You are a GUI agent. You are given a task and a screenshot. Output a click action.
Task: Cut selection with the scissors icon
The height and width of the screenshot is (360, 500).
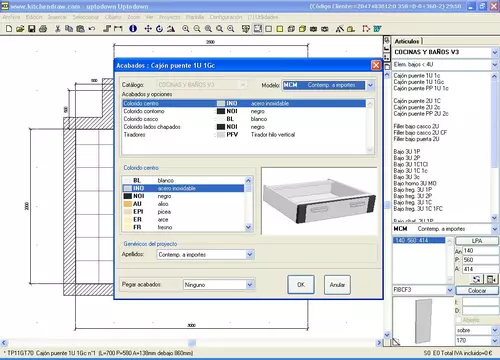click(x=58, y=29)
